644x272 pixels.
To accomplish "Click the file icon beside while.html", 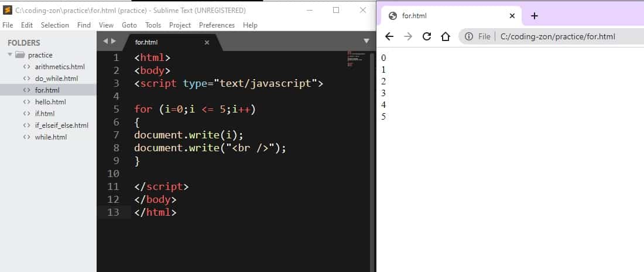I will click(27, 137).
